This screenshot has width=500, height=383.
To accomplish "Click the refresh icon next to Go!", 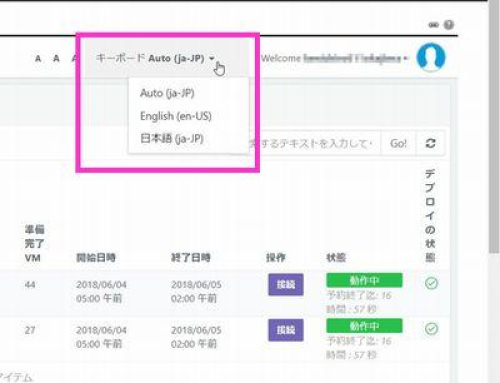I will tap(430, 143).
